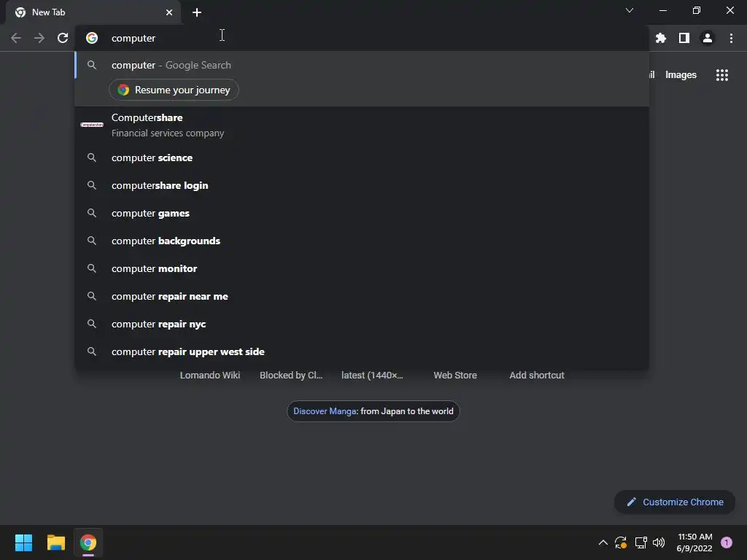Open the Web Store shortcut

click(455, 376)
